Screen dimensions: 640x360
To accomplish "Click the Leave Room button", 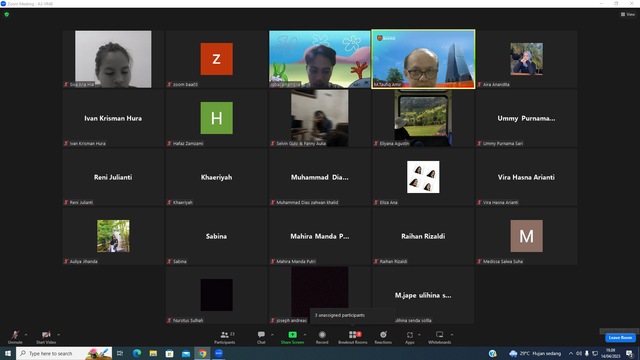I will tap(620, 338).
